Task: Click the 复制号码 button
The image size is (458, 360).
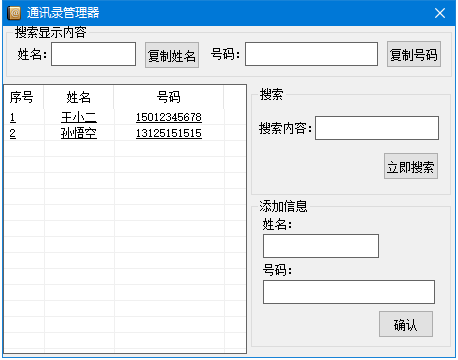Action: point(414,54)
